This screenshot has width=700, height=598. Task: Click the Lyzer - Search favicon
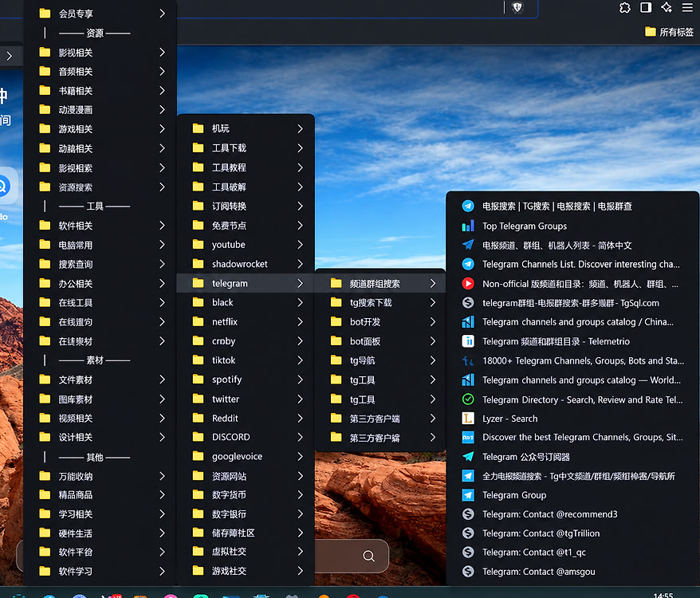pos(468,419)
